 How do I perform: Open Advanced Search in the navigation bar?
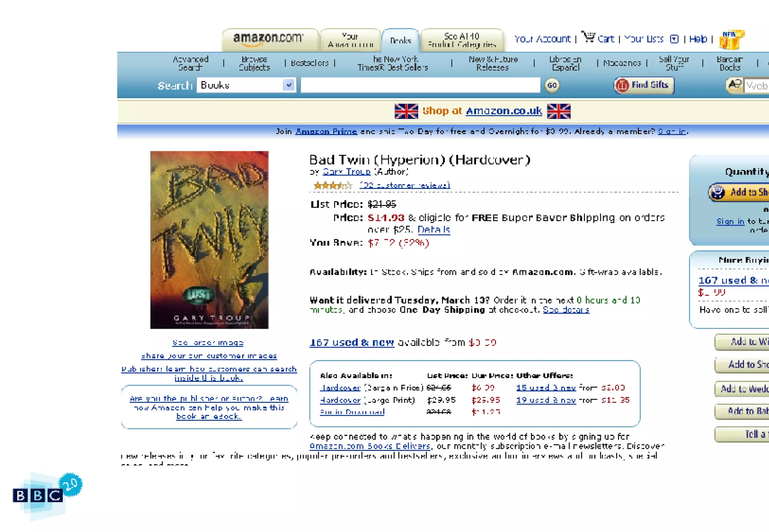click(x=190, y=63)
